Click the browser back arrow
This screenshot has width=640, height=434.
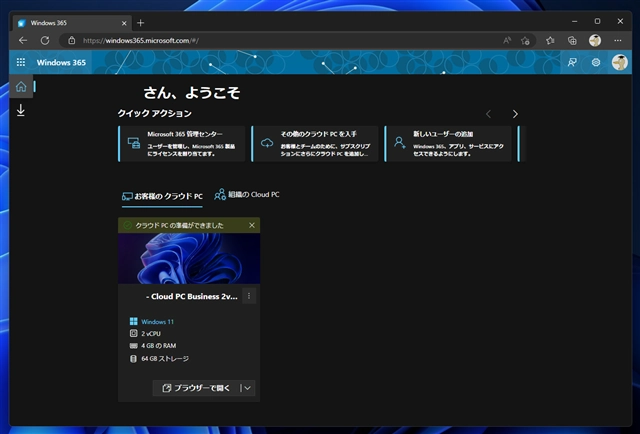click(x=23, y=40)
